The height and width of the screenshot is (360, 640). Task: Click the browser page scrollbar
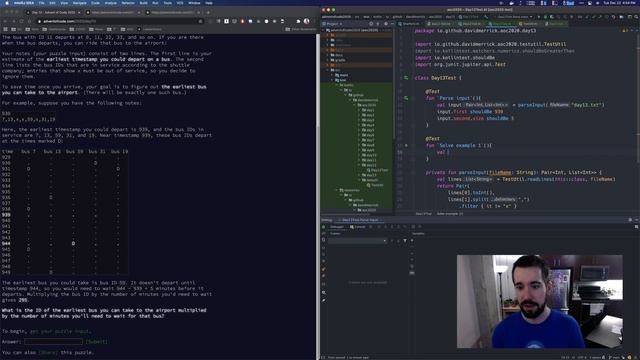click(x=318, y=196)
